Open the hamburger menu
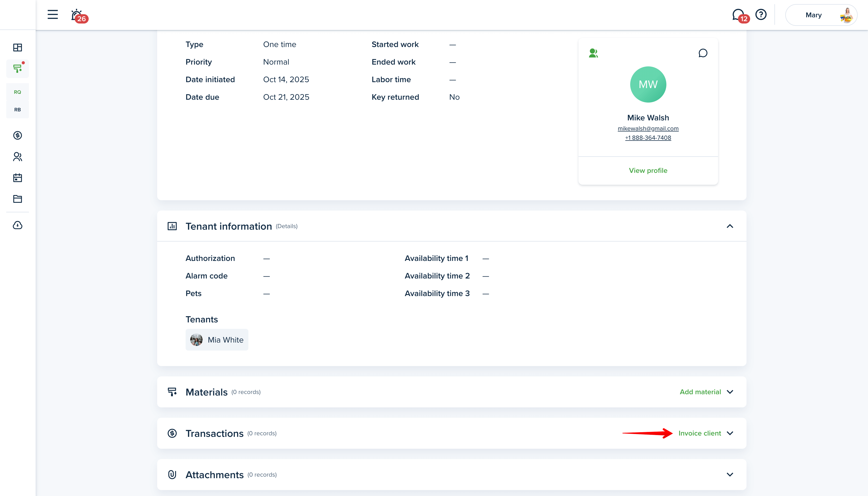Screen dimensions: 868x496 [x=52, y=15]
